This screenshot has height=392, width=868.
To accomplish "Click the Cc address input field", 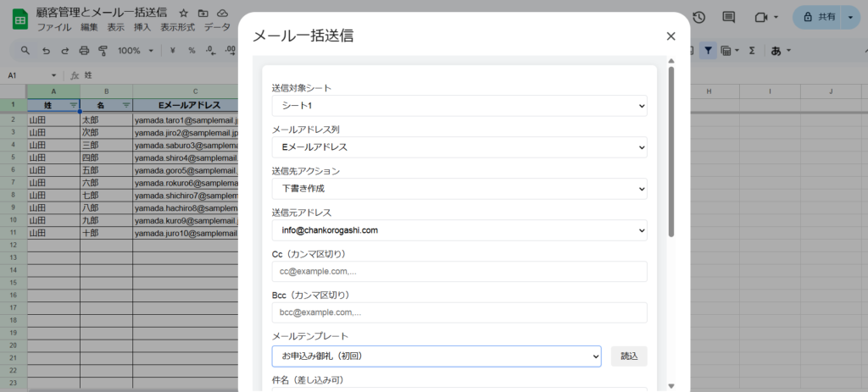I will click(459, 272).
